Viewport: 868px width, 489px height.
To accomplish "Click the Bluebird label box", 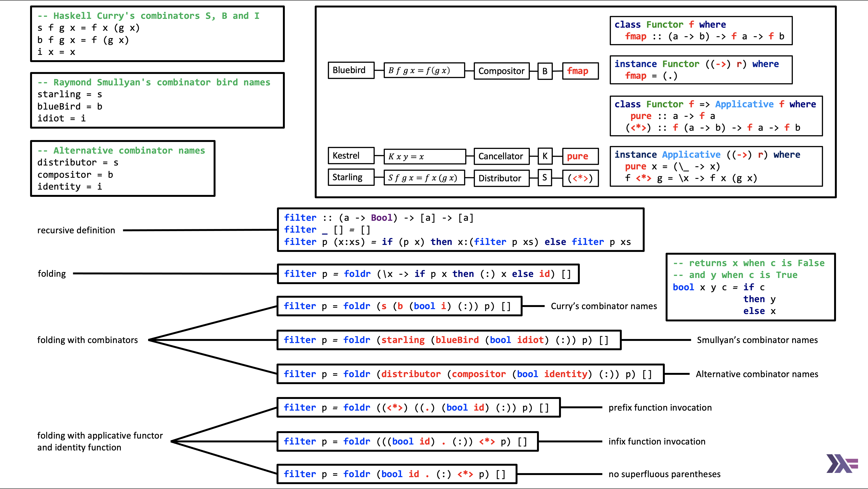I will pos(351,70).
